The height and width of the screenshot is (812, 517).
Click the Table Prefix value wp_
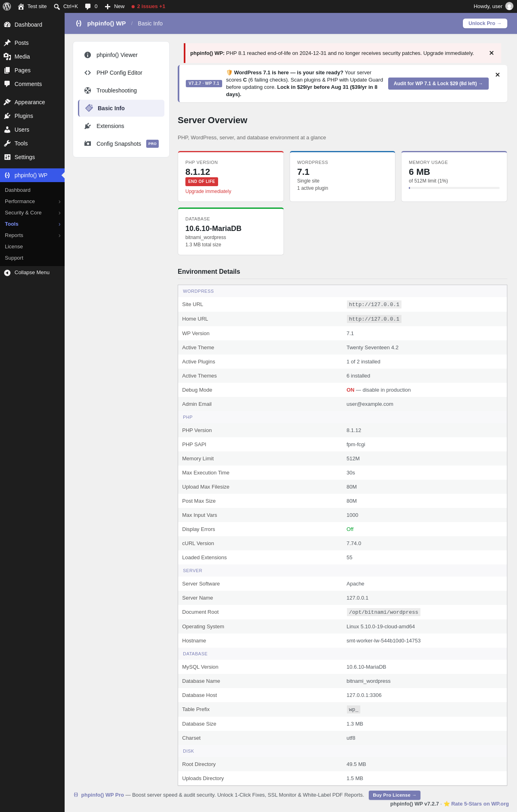[x=353, y=709]
